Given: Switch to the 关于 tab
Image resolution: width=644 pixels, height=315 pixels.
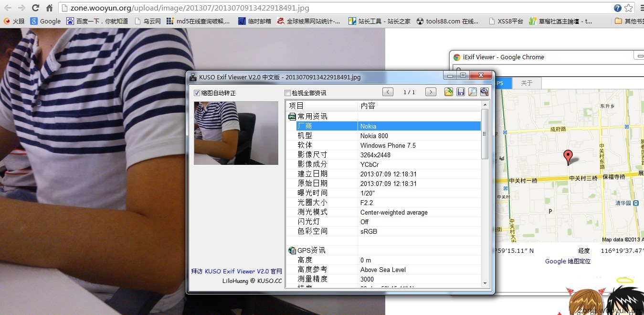Looking at the screenshot, I should [526, 83].
